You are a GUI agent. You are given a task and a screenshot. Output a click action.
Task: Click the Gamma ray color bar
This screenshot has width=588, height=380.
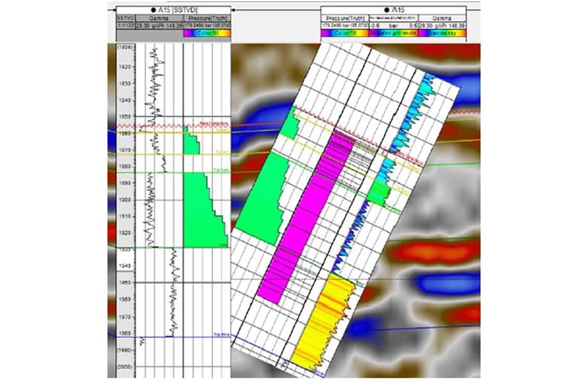tap(443, 33)
